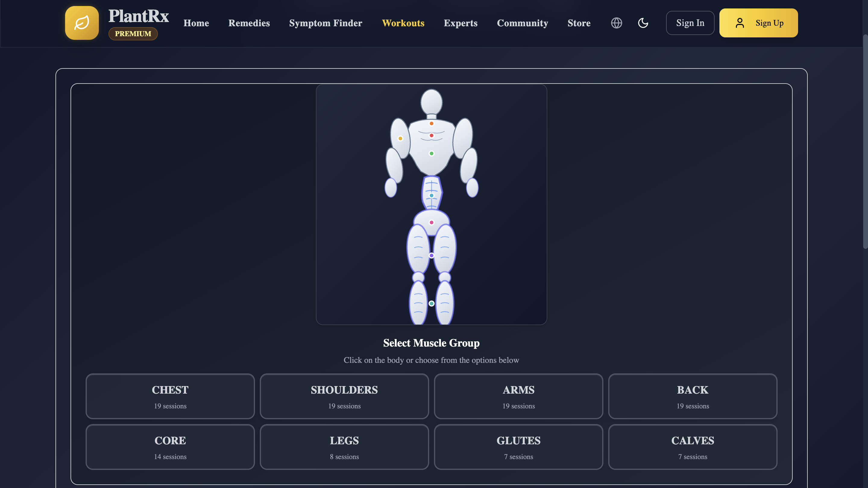Go to the Symptom Finder page
This screenshot has height=488, width=868.
pos(325,23)
